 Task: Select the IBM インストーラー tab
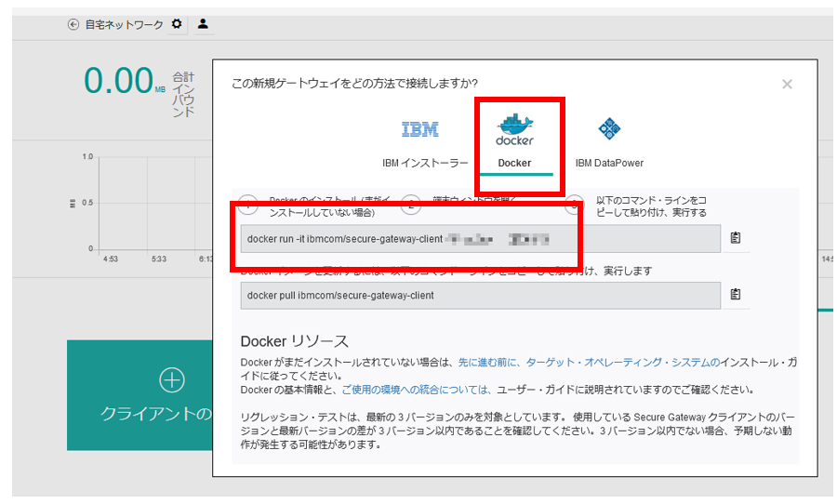pyautogui.click(x=425, y=143)
